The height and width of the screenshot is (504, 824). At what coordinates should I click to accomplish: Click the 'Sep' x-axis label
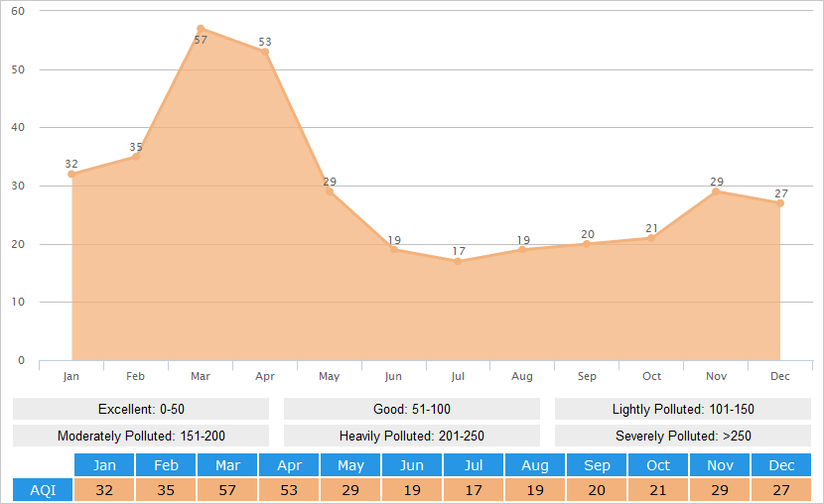587,376
